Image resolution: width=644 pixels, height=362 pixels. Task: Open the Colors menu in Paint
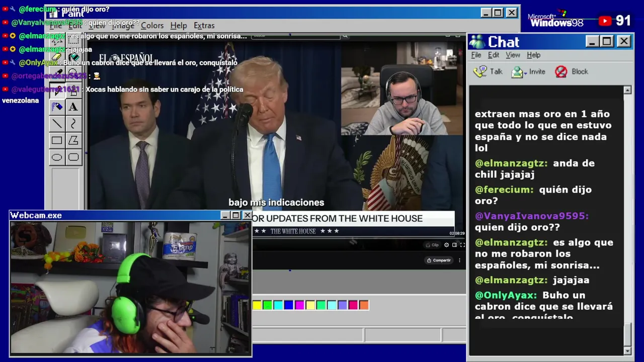pos(152,25)
